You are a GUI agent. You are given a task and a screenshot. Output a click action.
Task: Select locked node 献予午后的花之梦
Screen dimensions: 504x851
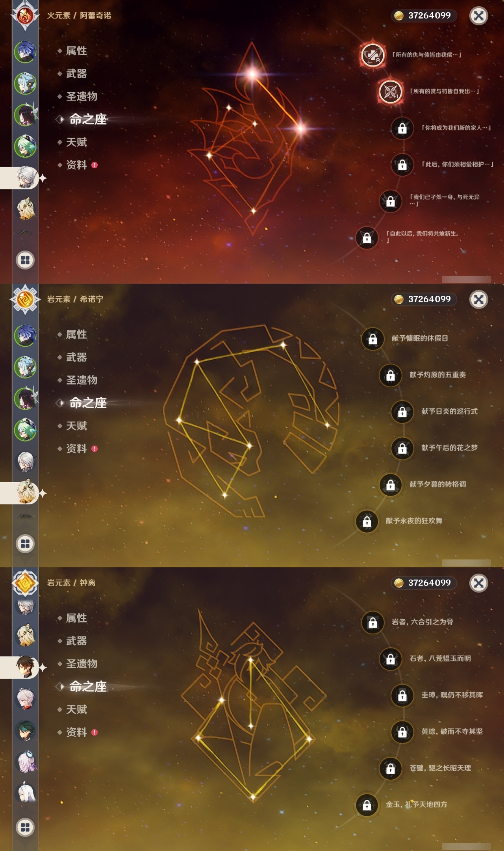(402, 448)
